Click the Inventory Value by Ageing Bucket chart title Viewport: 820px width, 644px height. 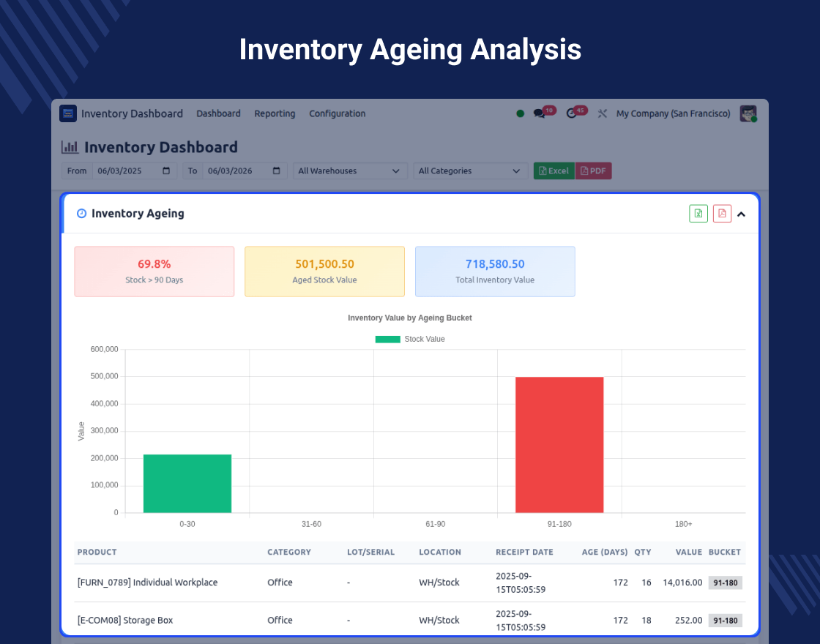[x=409, y=318]
